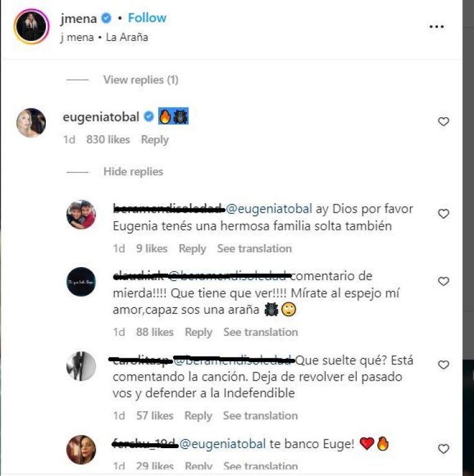Heart the 'te banco Euge!' reply
This screenshot has width=474, height=476.
(x=444, y=449)
